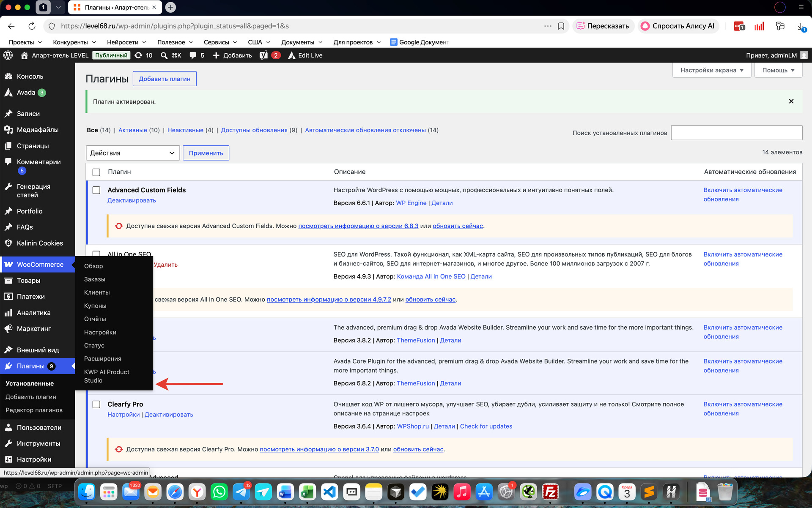
Task: Tick the select-all plugins checkbox in header
Action: 96,172
